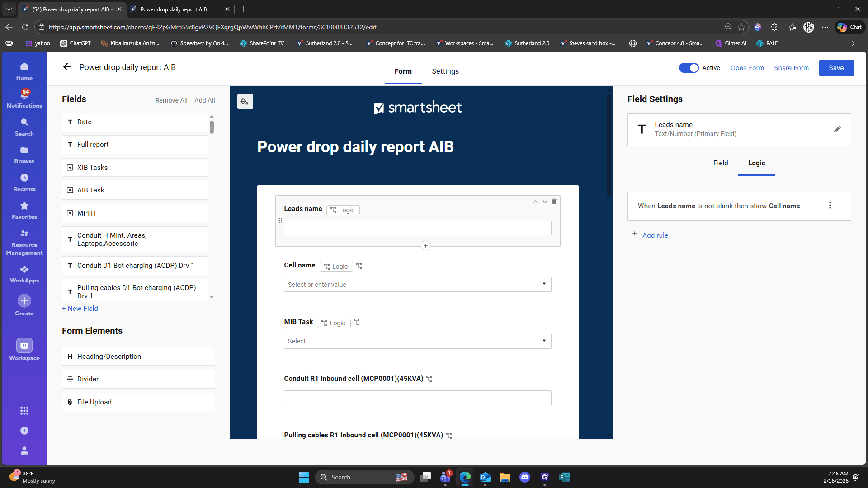Delete the Leads name field with trash icon

(554, 202)
